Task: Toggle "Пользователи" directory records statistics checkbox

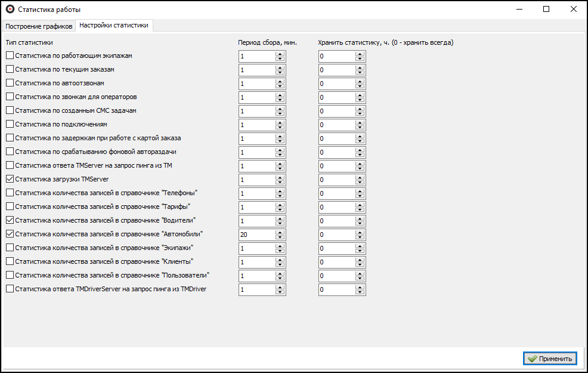Action: coord(10,275)
